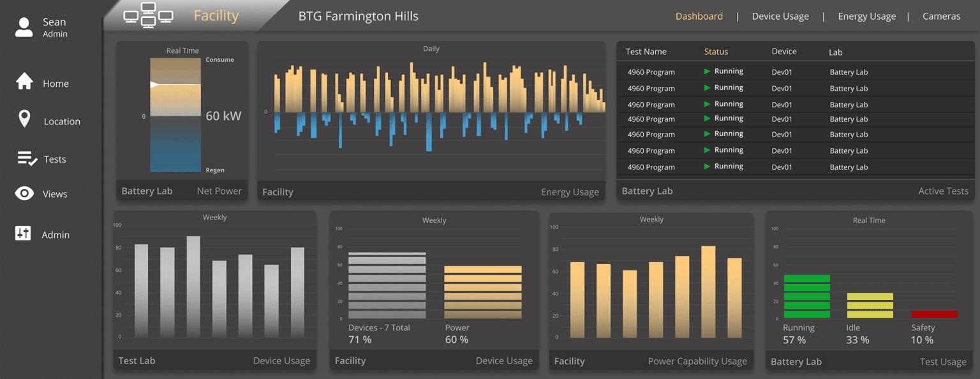Screen dimensions: 980x379
Task: Open the Energy Usage tab
Action: click(x=866, y=17)
